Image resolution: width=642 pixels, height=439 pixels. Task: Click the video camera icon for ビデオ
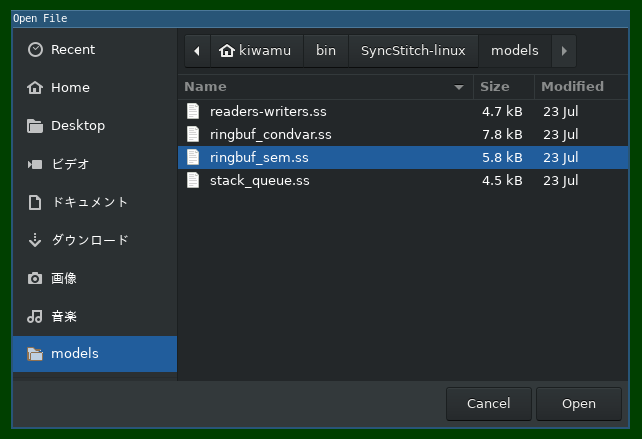(36, 164)
